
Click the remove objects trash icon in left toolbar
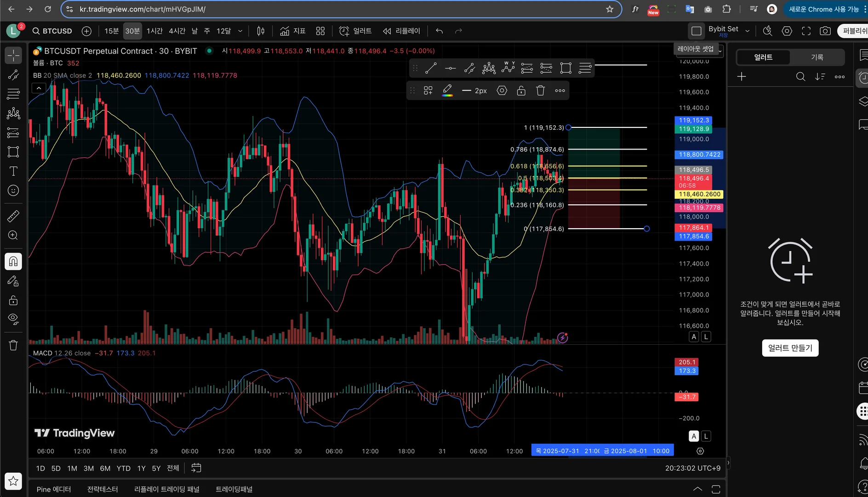pos(13,345)
